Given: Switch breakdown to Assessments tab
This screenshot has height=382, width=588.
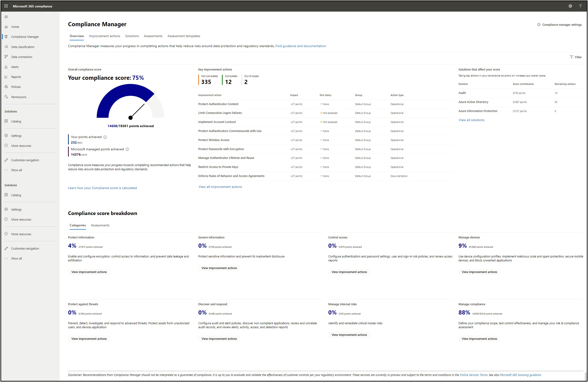Looking at the screenshot, I should 100,225.
